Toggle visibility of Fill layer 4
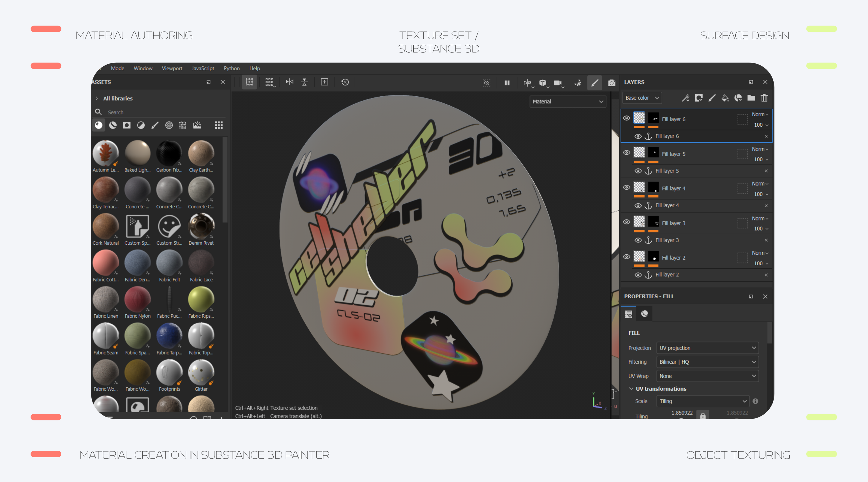Image resolution: width=868 pixels, height=482 pixels. tap(626, 187)
